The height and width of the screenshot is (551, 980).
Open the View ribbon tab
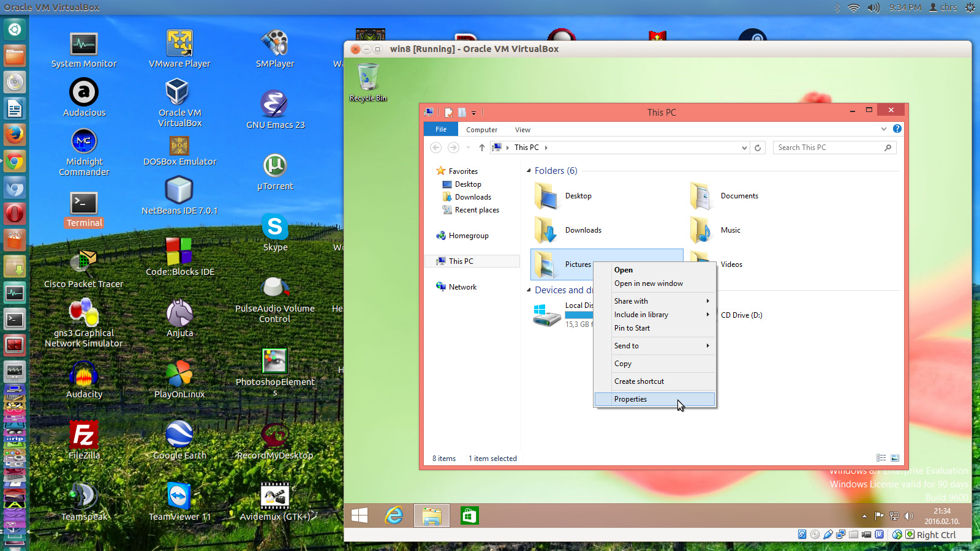point(522,130)
